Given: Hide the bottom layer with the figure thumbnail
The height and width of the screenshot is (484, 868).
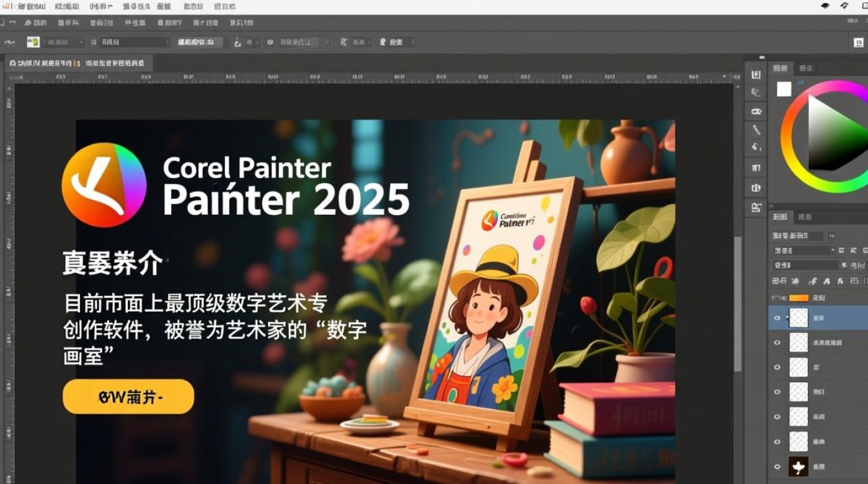Looking at the screenshot, I should click(x=778, y=467).
